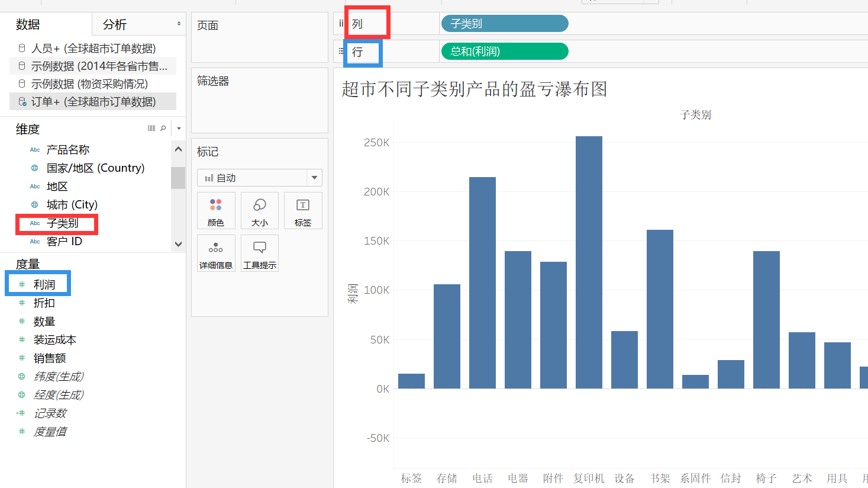The image size is (868, 488).
Task: Click the 电器 axis label
Action: tap(518, 478)
